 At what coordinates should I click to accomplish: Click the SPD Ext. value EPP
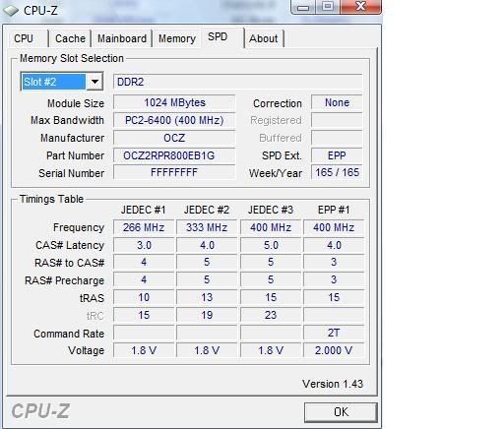click(x=337, y=155)
